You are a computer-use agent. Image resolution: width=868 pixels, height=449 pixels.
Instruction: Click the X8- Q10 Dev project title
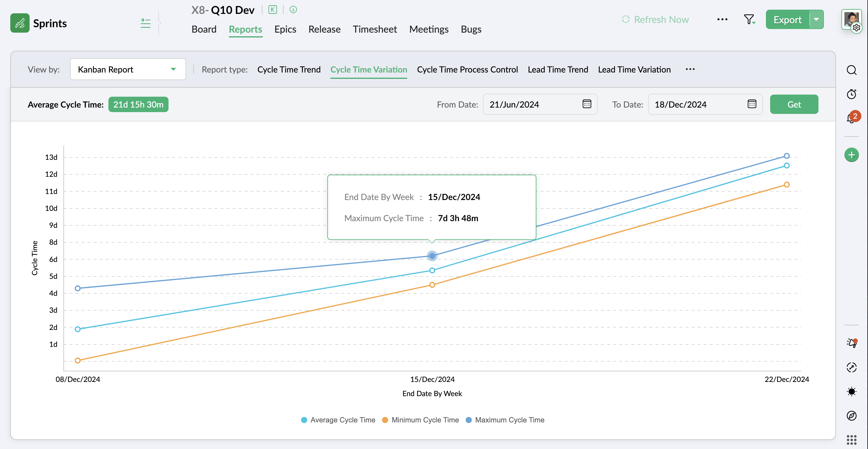(223, 10)
